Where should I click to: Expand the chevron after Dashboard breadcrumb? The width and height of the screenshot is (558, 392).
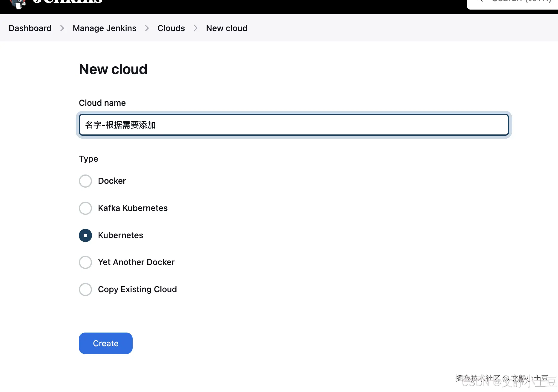tap(62, 28)
